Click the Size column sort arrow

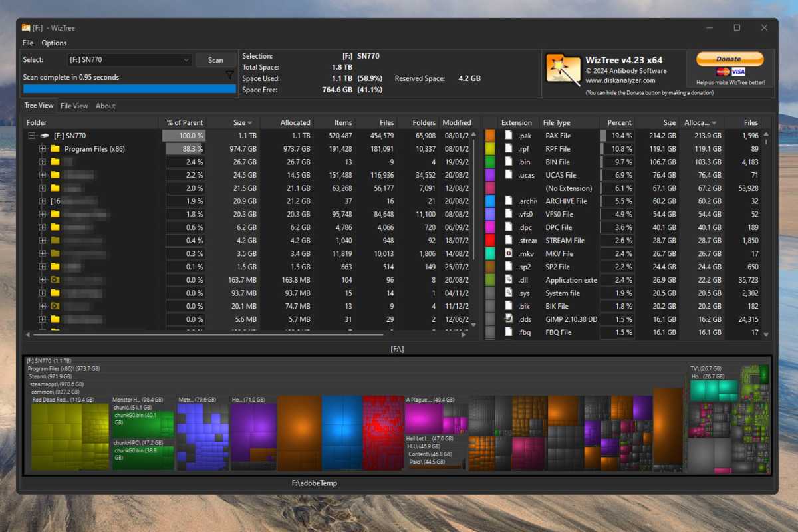click(x=249, y=122)
